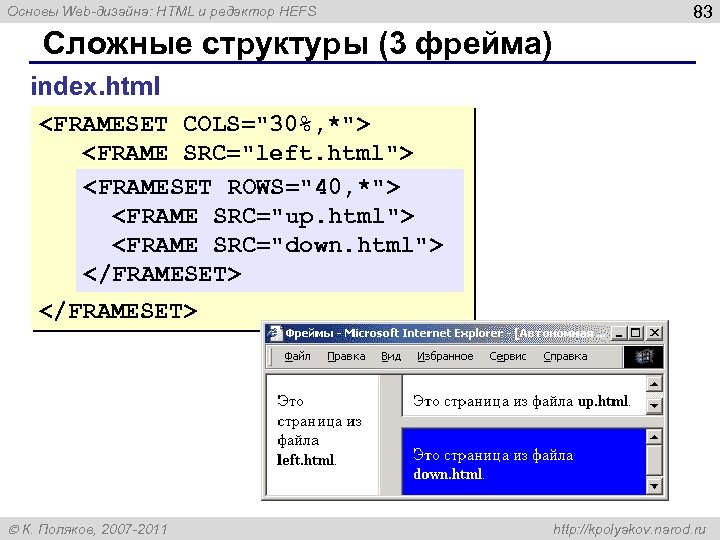
Task: Close the Internet Explorer window
Action: pos(654,333)
